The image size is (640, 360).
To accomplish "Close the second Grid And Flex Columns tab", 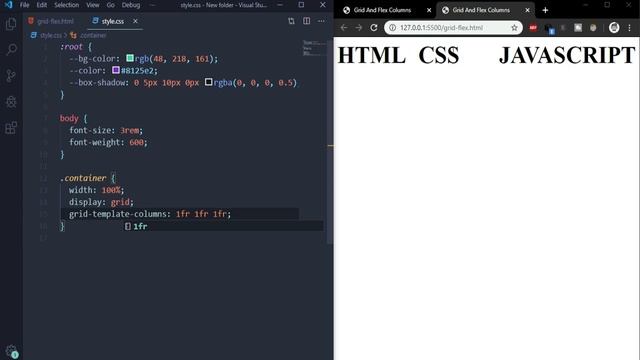I will point(527,10).
